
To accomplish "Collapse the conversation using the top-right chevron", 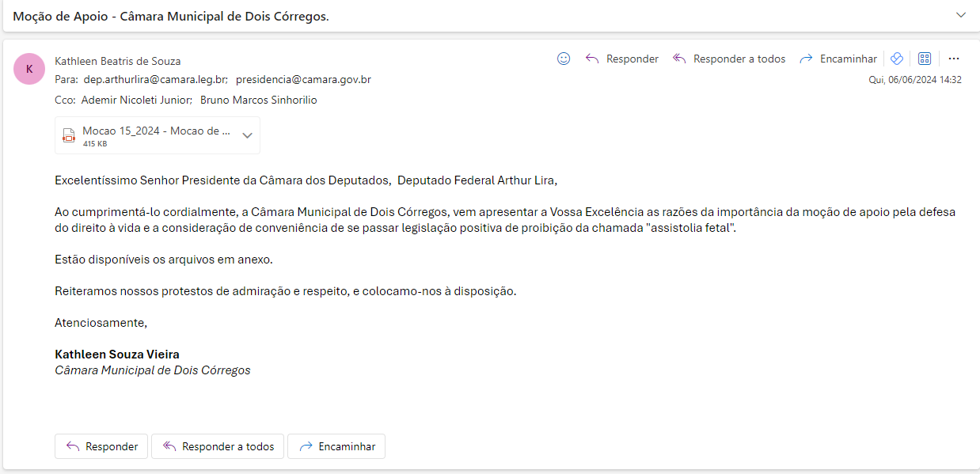I will [x=961, y=15].
